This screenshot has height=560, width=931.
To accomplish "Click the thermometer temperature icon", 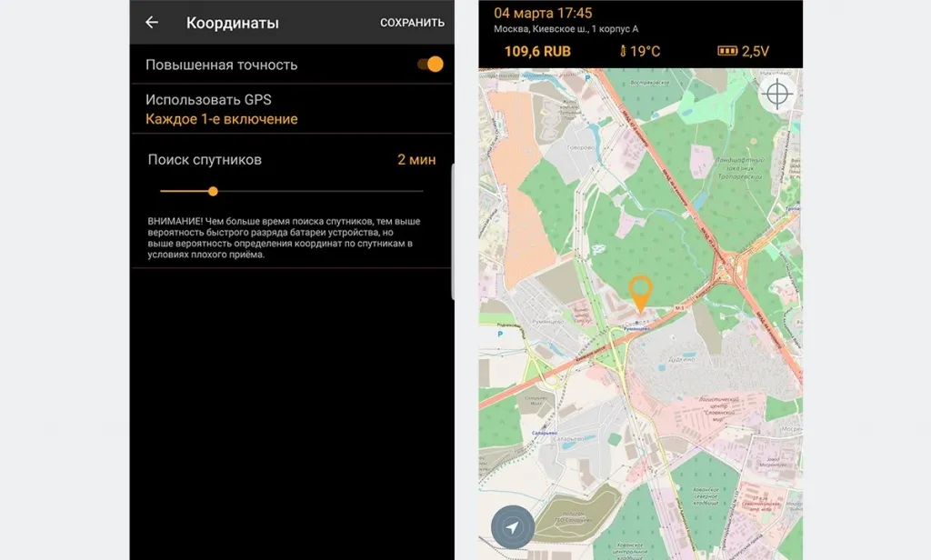I will pos(623,52).
